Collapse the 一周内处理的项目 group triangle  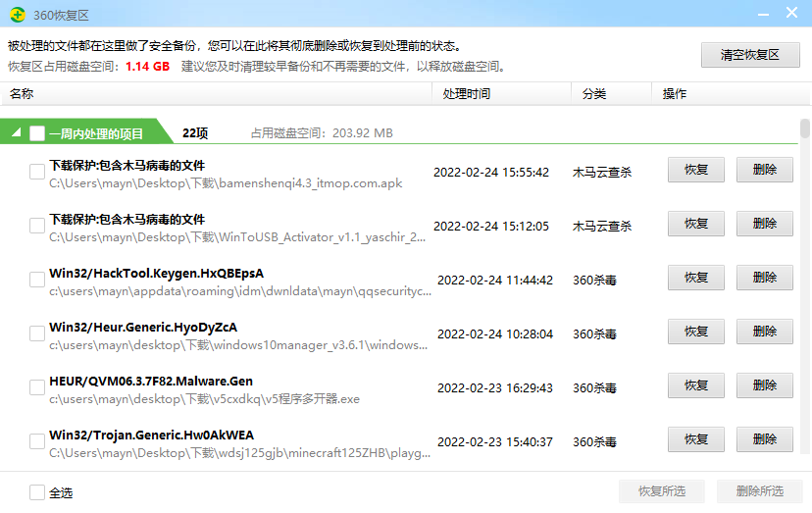point(16,132)
